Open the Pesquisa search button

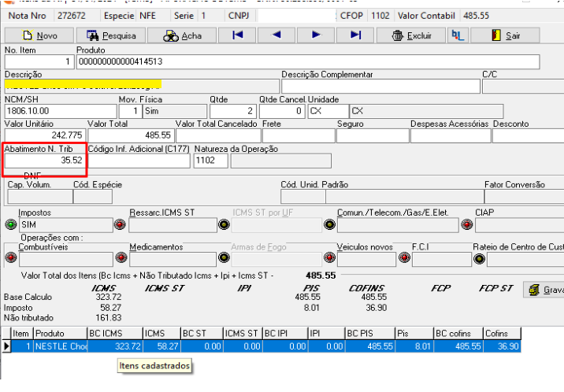point(111,35)
